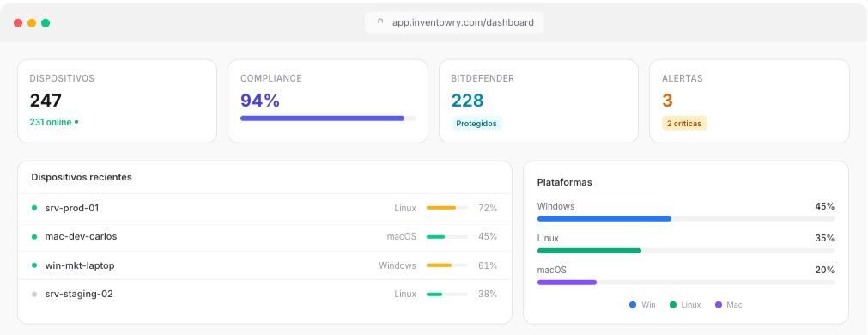Click the green Linux platform bar

click(589, 250)
